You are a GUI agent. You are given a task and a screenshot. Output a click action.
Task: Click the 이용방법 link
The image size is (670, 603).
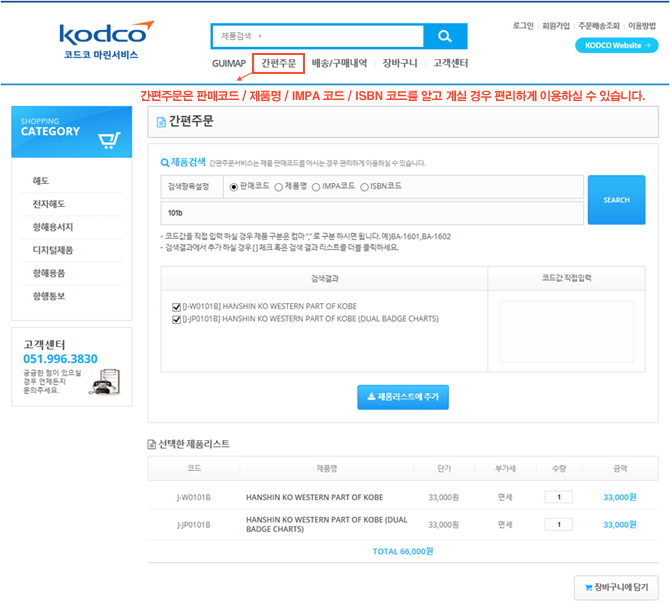tap(642, 26)
